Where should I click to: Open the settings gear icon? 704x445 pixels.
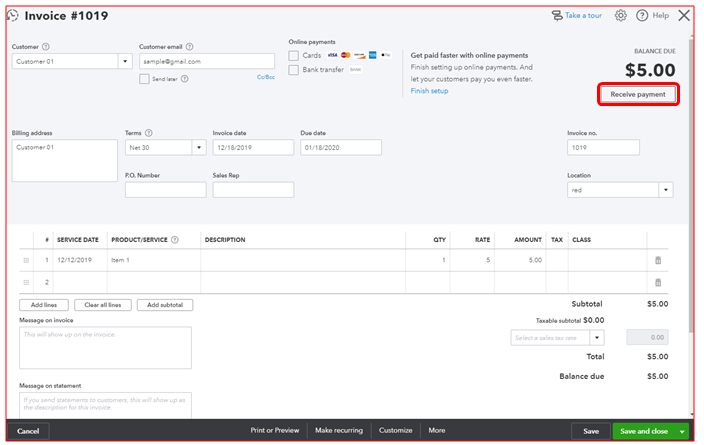click(621, 16)
